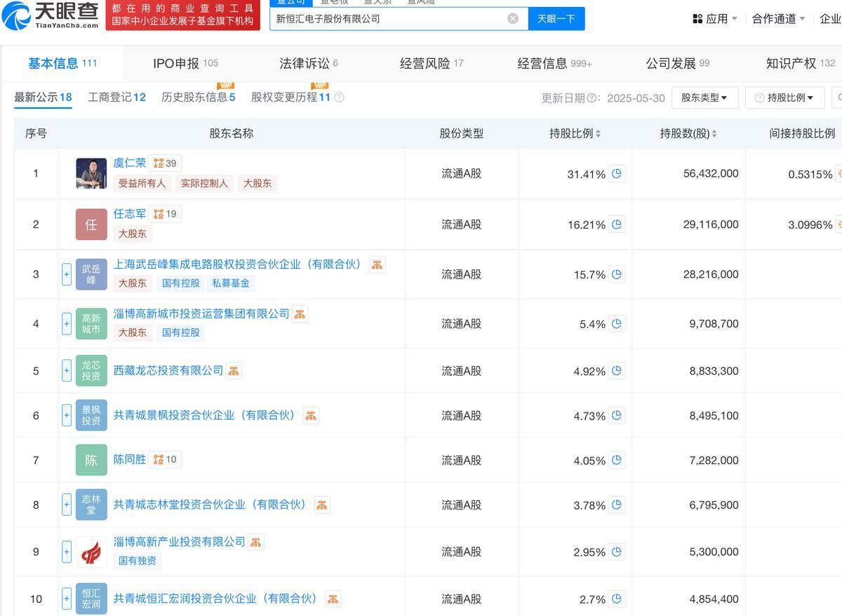842x616 pixels.
Task: Open the 持股比例 filter dropdown
Action: tap(784, 98)
